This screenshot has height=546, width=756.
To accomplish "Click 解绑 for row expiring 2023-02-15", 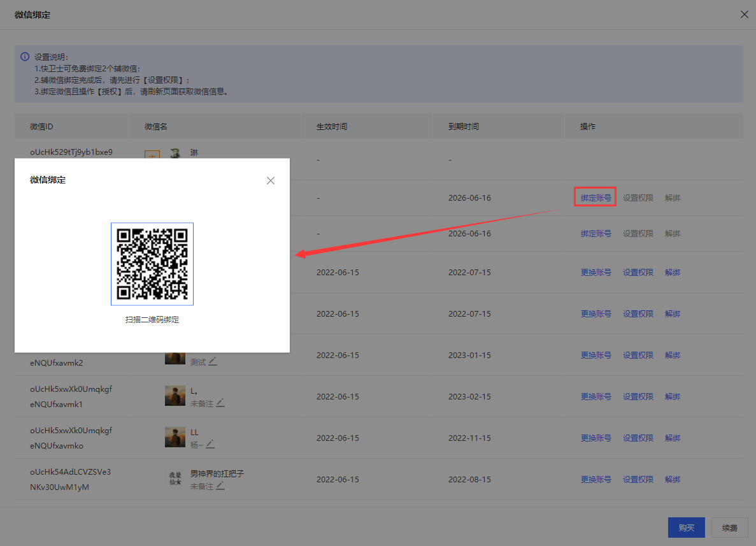I will tap(673, 396).
